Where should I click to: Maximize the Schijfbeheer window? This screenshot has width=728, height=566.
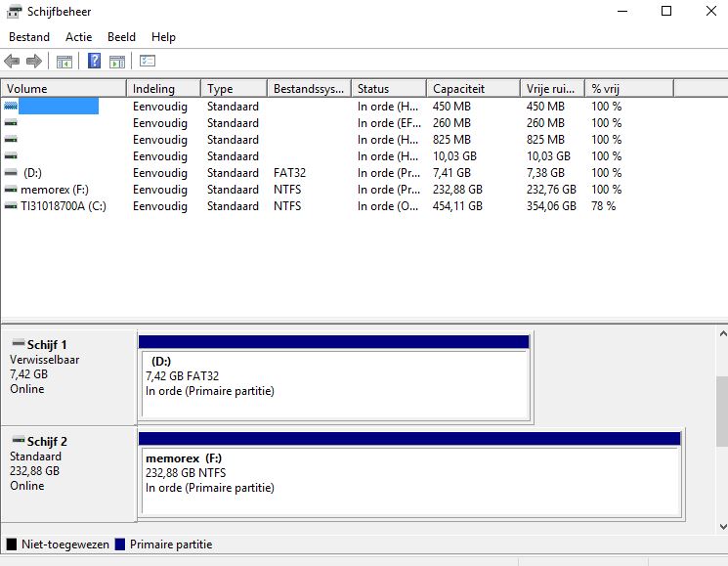[666, 11]
